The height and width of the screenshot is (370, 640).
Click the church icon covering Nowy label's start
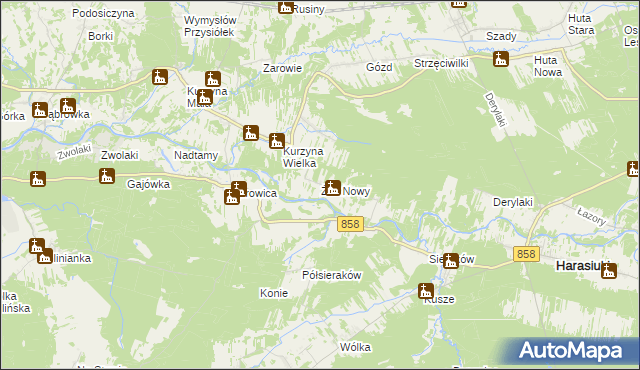coord(333,188)
